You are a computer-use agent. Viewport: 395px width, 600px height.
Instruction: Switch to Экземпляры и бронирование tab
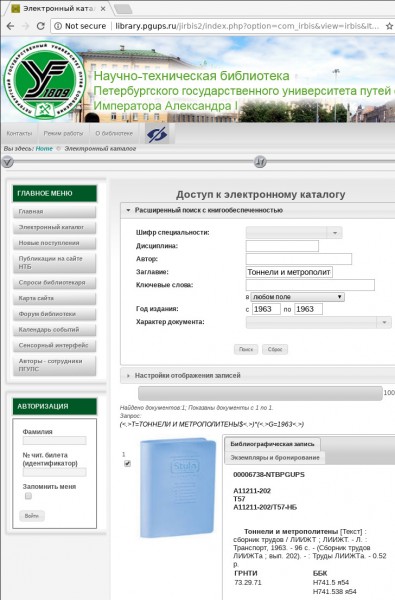point(275,457)
